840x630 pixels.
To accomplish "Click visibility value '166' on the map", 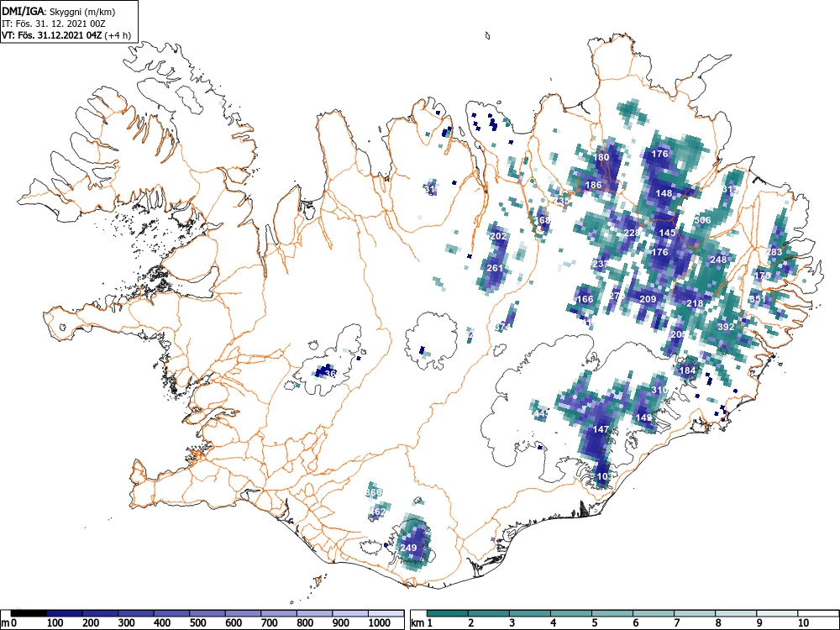I will point(585,298).
